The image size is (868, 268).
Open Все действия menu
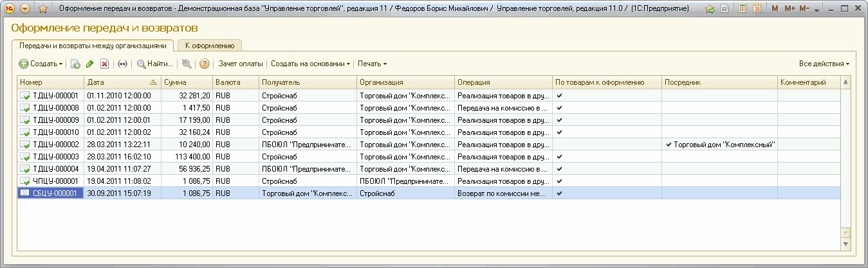pyautogui.click(x=824, y=64)
